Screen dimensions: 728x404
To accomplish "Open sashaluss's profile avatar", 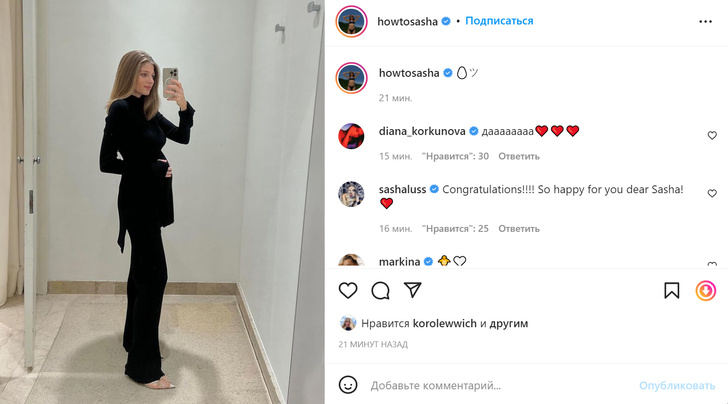I will pos(351,194).
